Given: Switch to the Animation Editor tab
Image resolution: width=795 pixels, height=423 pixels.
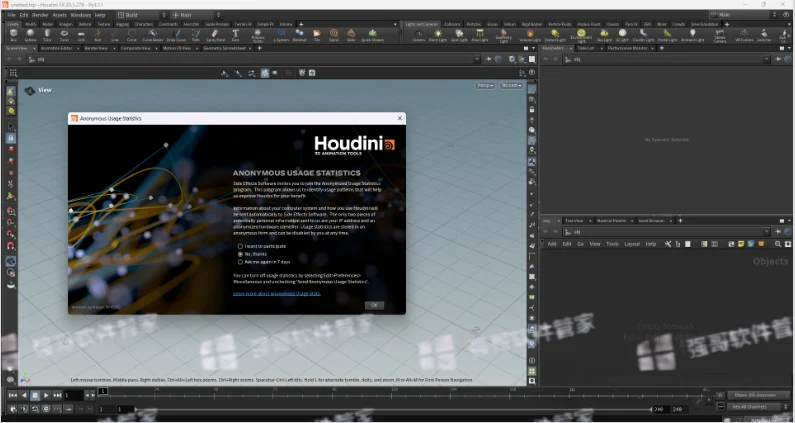Looking at the screenshot, I should pyautogui.click(x=56, y=48).
